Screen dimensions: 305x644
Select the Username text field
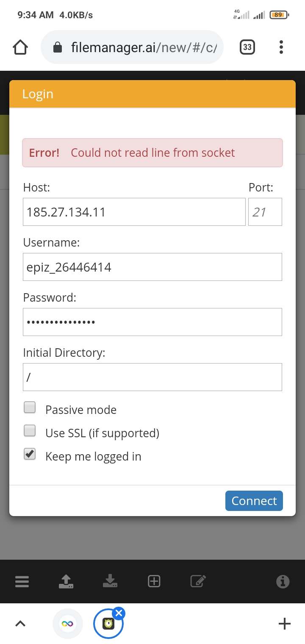click(152, 267)
